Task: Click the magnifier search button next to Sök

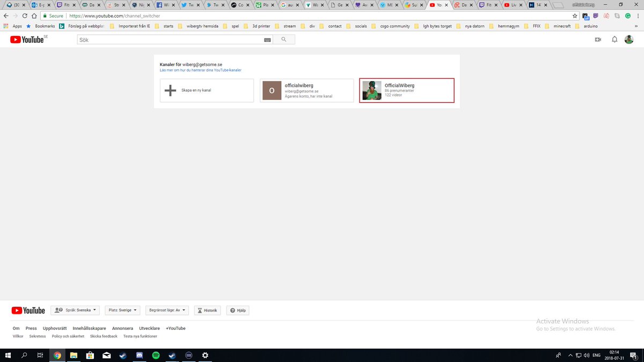Action: [284, 40]
